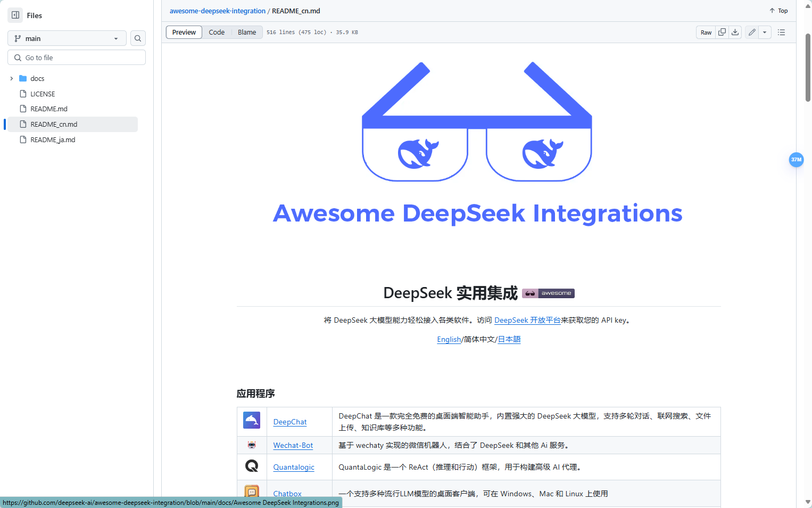Open DeepSeek 开放平台 link

tap(527, 320)
